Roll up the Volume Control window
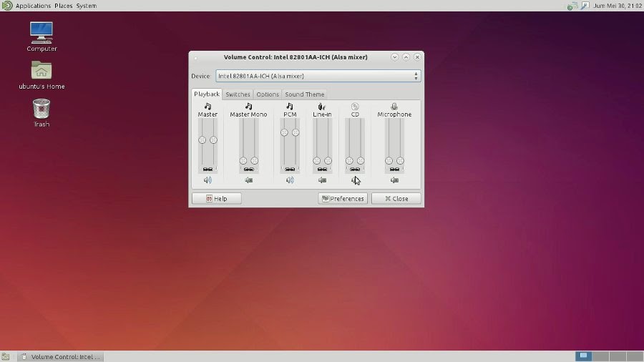The height and width of the screenshot is (362, 644). click(394, 57)
